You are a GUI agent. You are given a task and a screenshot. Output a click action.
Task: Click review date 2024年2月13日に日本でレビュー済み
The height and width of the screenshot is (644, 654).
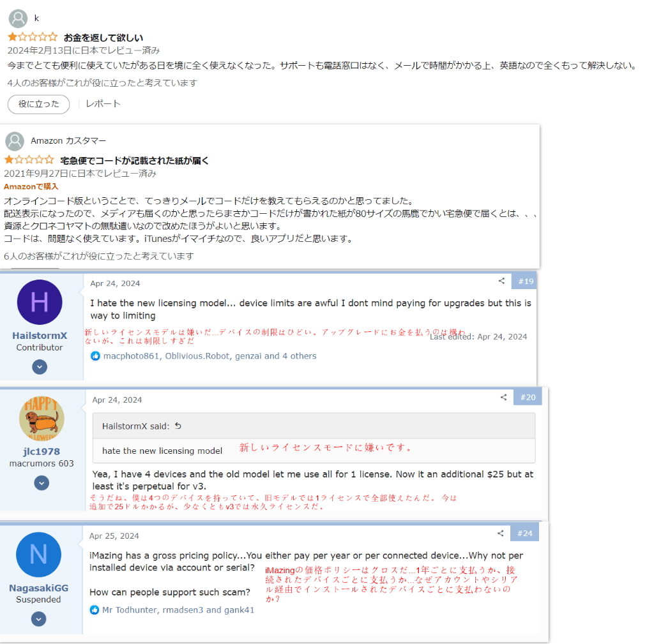pyautogui.click(x=84, y=50)
